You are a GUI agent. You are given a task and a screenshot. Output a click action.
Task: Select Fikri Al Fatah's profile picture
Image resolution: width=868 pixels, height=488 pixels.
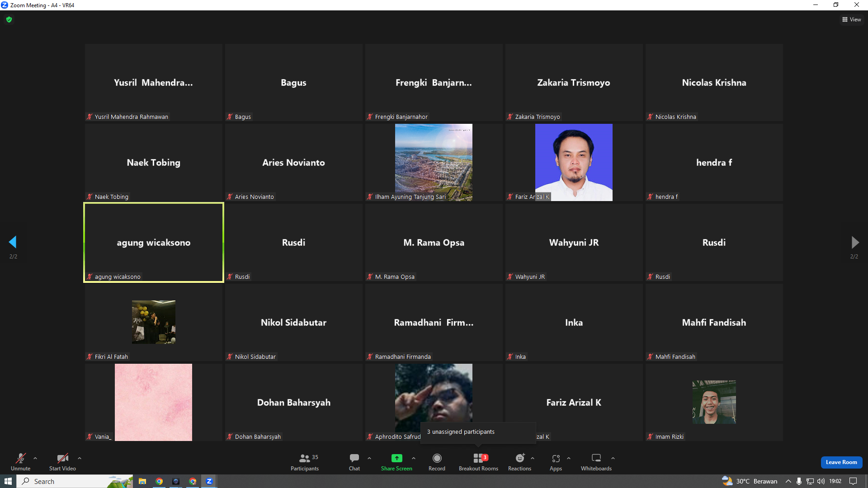(154, 322)
